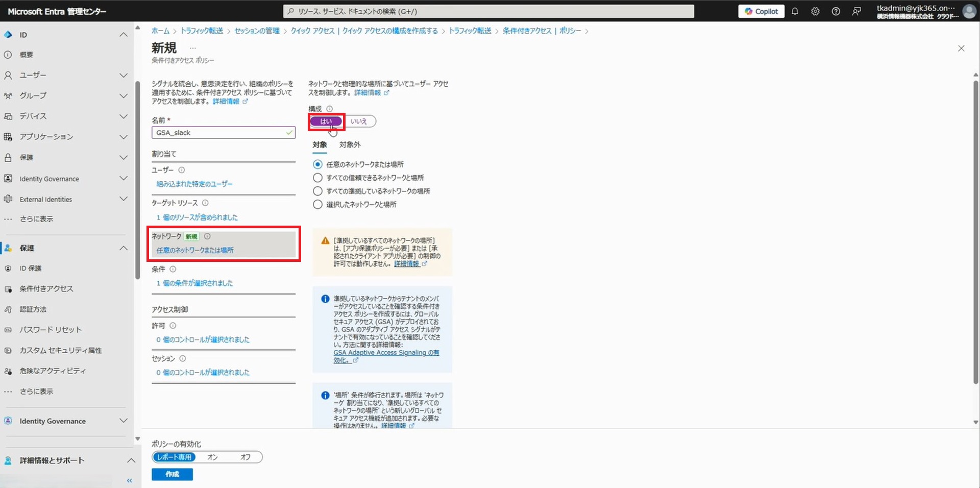
Task: Expand the bottom Identity Governance chevron
Action: [124, 421]
